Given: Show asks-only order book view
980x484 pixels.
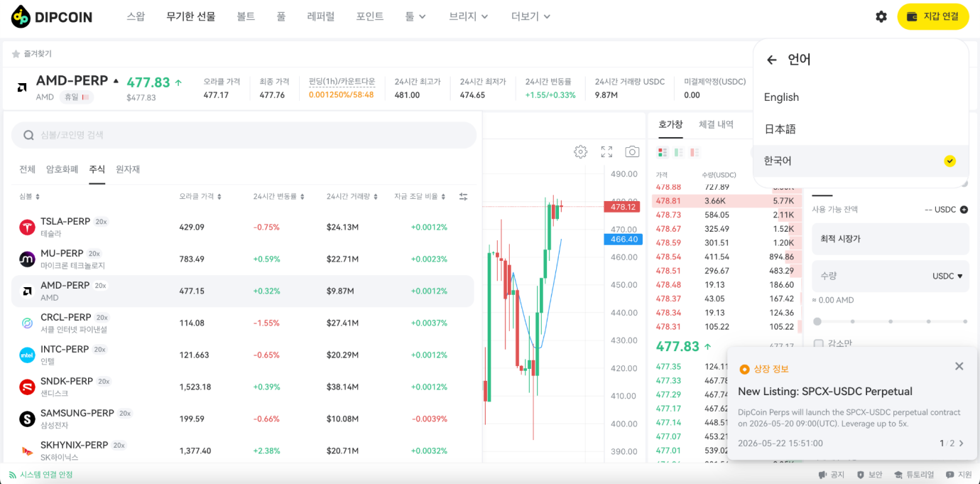Looking at the screenshot, I should [695, 152].
